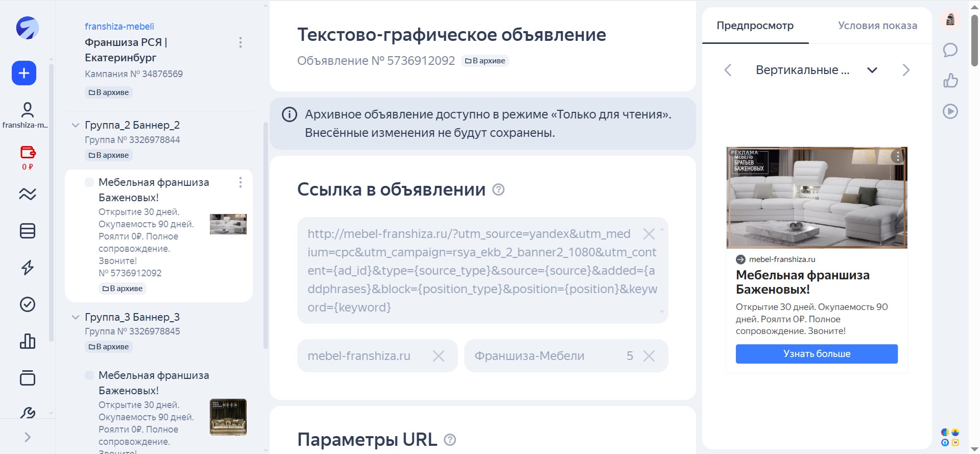The width and height of the screenshot is (980, 454).
Task: Clear the ad URL field with X
Action: point(649,234)
